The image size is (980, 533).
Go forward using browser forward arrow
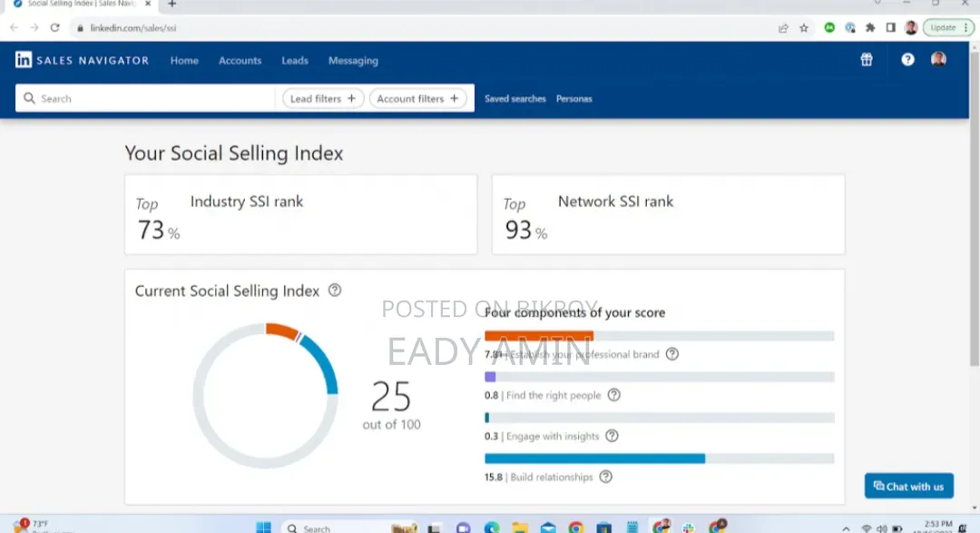(x=34, y=27)
